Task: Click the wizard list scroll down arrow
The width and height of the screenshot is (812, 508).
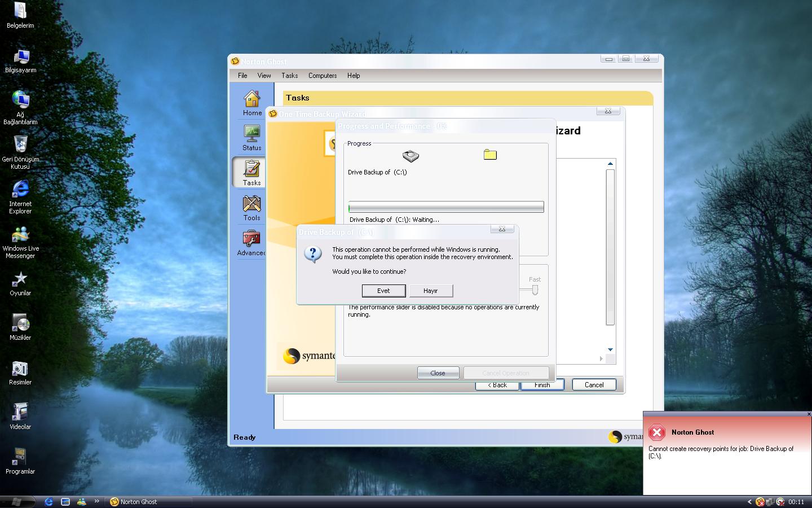Action: pos(610,350)
